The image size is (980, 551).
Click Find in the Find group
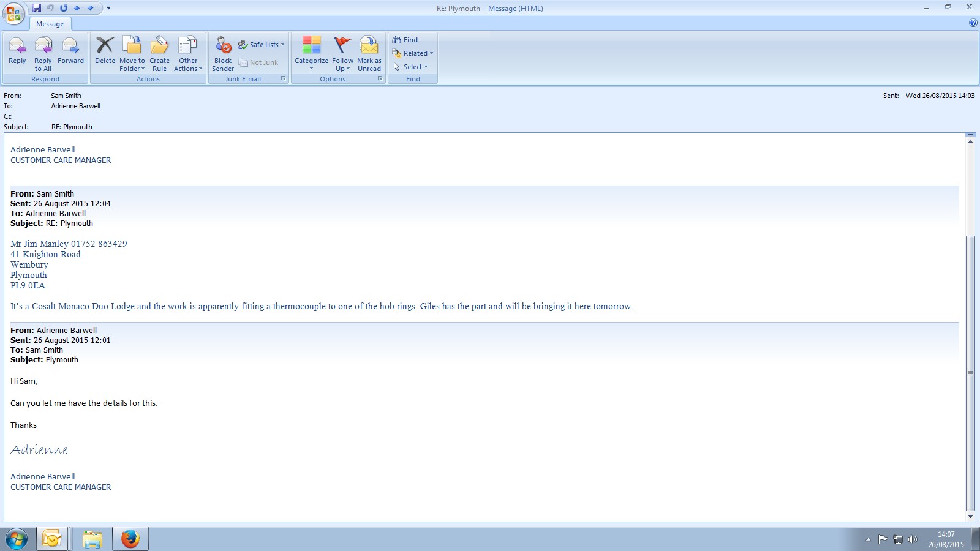(405, 40)
